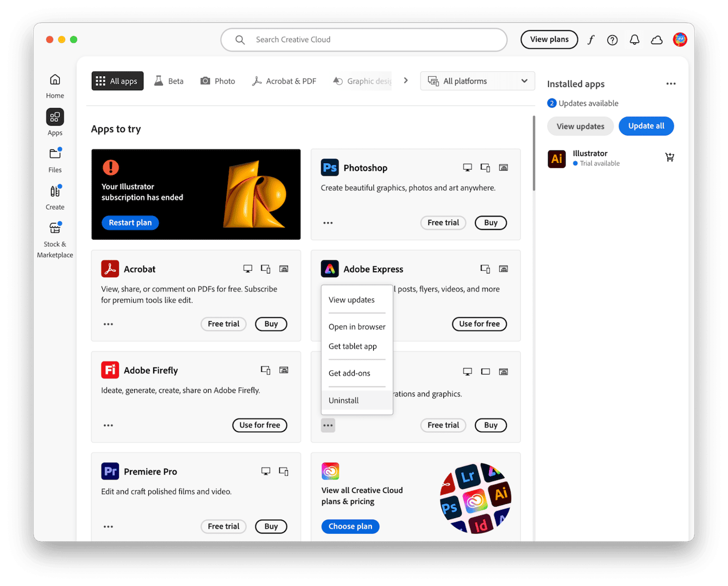Image resolution: width=728 pixels, height=586 pixels.
Task: Open the All platforms dropdown
Action: coord(477,80)
